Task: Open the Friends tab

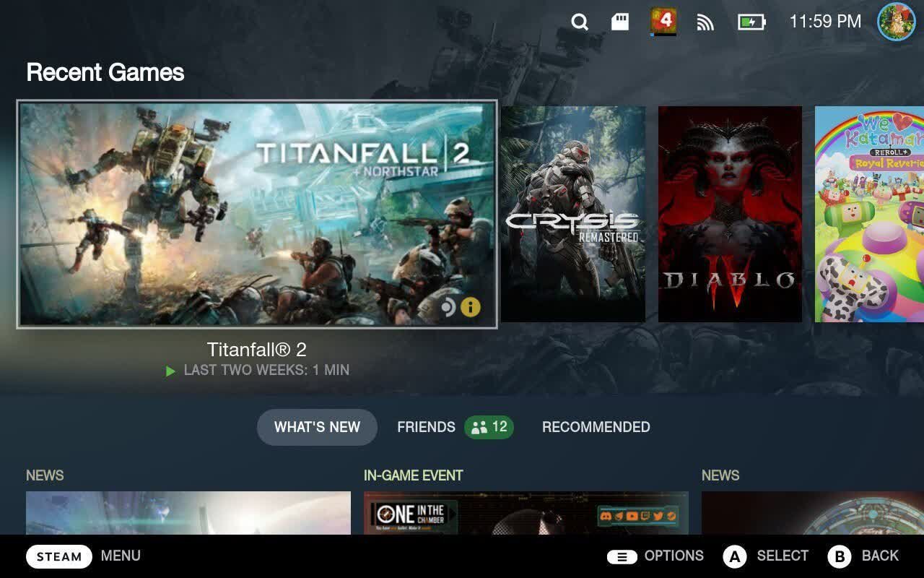Action: pyautogui.click(x=426, y=427)
